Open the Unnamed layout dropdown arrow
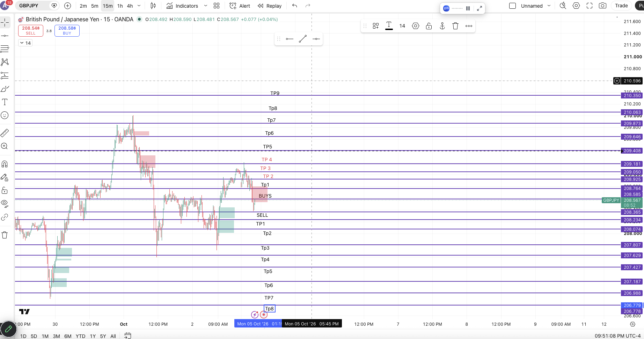The image size is (644, 339). [x=549, y=6]
